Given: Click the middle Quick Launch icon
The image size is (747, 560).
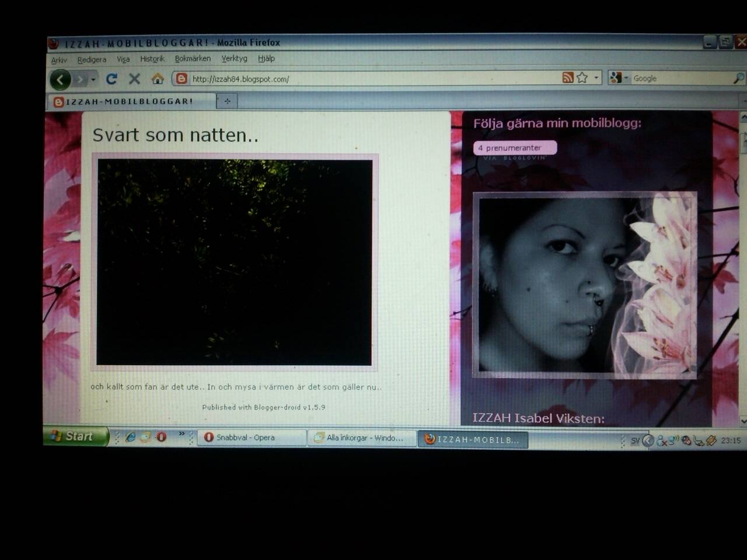Looking at the screenshot, I should point(145,437).
